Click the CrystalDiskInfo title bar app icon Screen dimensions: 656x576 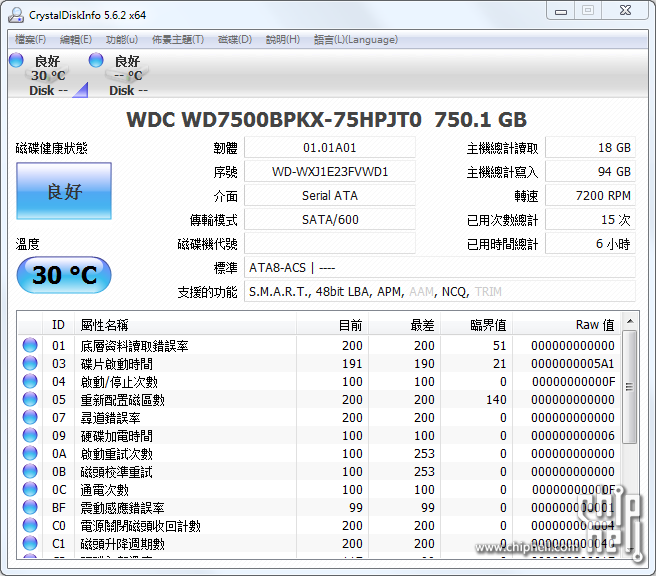tap(16, 15)
